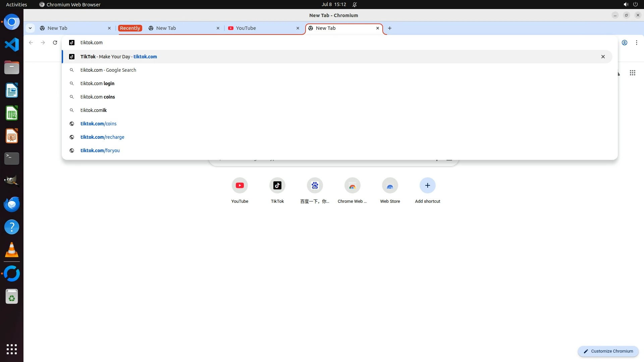Select tiktok.com/recharge suggestion
This screenshot has width=644, height=362.
coord(102,137)
